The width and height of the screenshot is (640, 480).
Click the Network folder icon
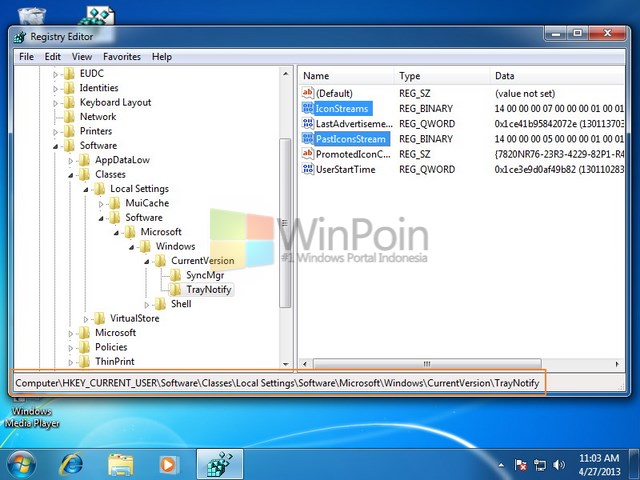click(x=69, y=117)
